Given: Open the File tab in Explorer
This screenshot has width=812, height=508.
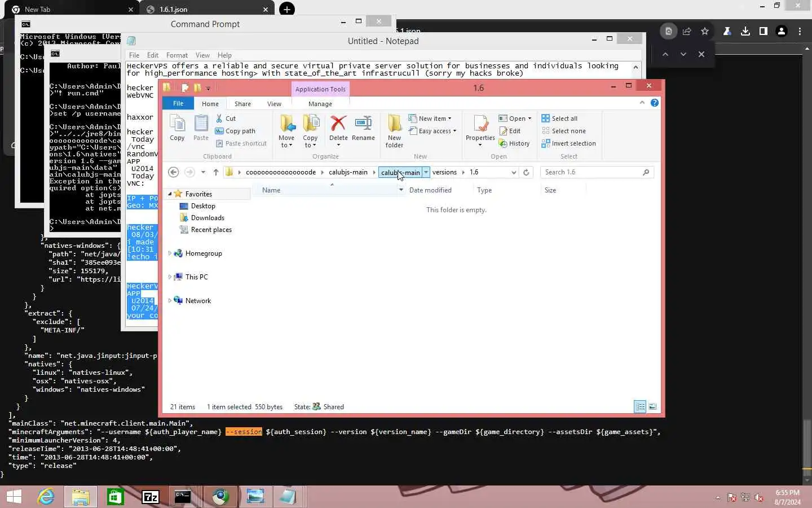Looking at the screenshot, I should (x=178, y=103).
